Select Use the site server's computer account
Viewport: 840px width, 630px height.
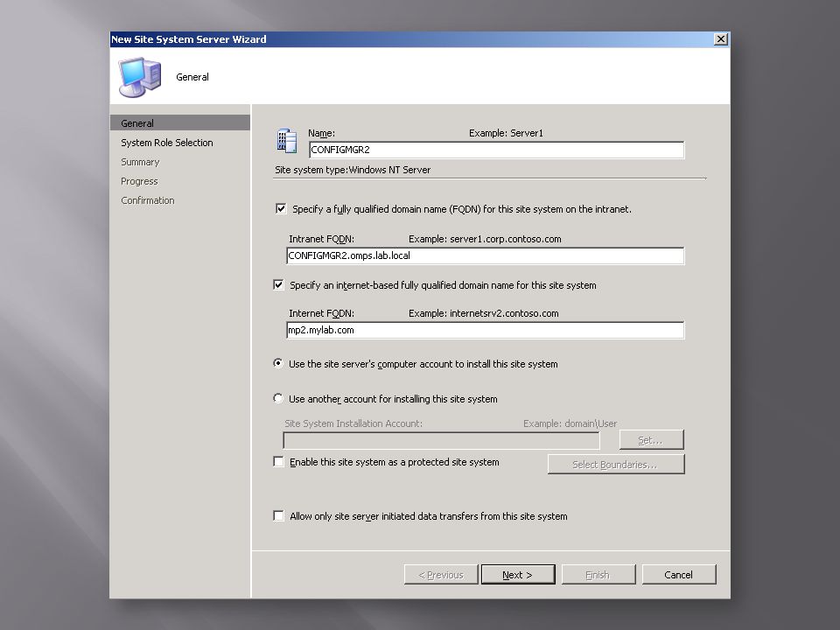278,363
